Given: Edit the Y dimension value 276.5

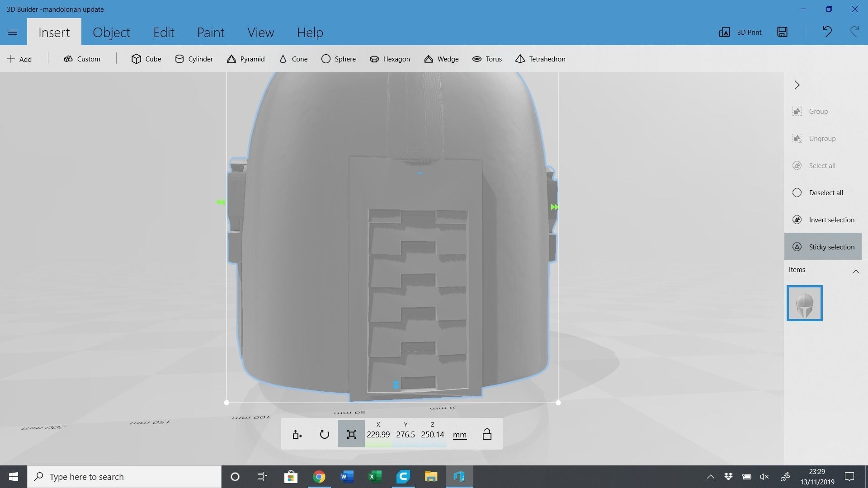Looking at the screenshot, I should click(x=406, y=435).
